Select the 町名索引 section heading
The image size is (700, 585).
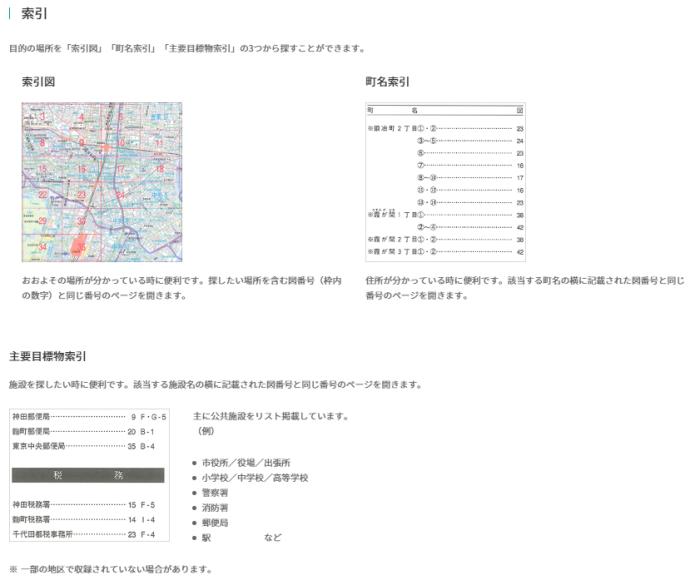[x=387, y=82]
